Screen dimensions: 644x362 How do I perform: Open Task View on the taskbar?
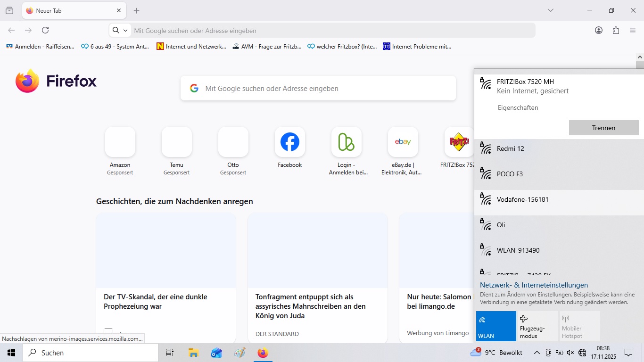click(170, 353)
